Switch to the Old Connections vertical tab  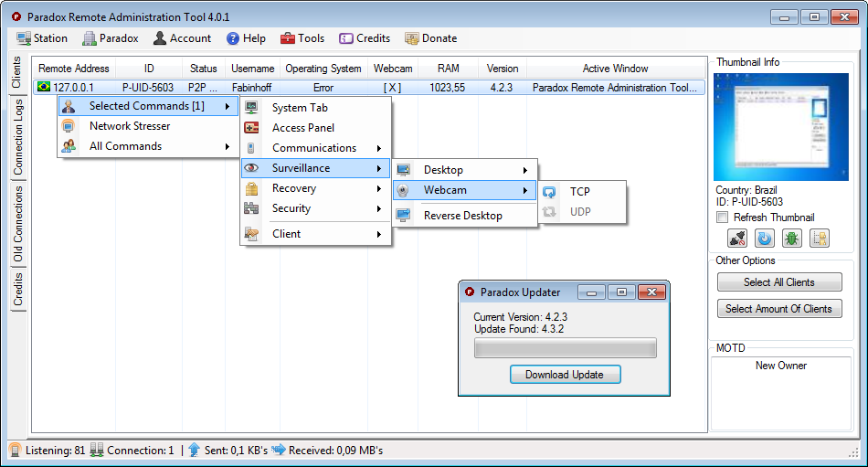(17, 223)
